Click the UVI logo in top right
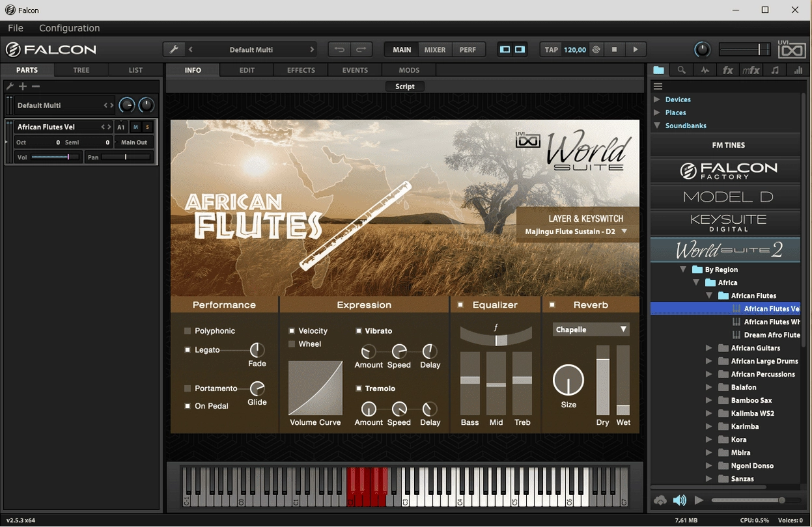Screen dimensions: 812x527 pyautogui.click(x=792, y=49)
